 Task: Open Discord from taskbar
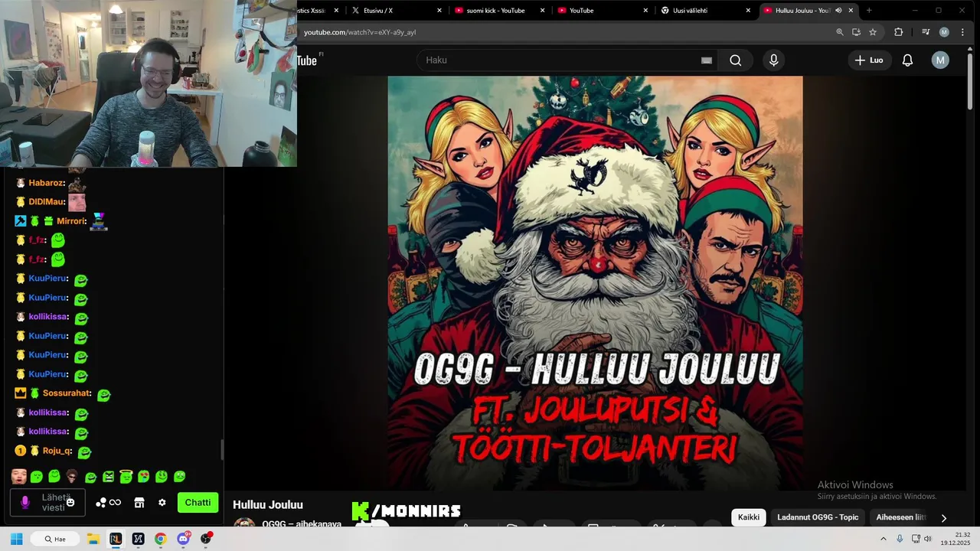pos(183,539)
